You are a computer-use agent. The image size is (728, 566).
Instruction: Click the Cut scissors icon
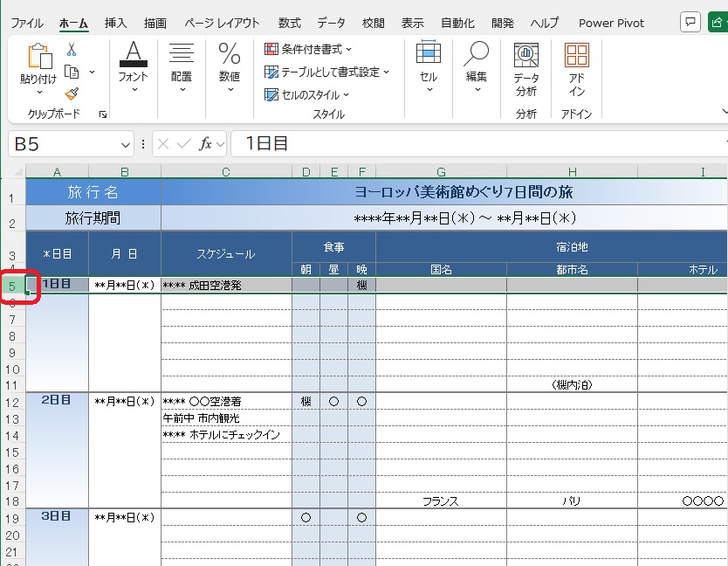click(x=72, y=50)
